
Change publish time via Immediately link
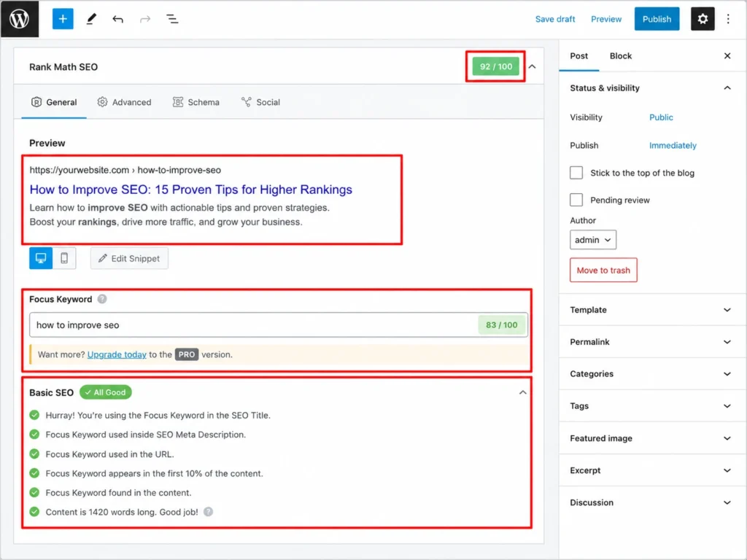point(673,146)
